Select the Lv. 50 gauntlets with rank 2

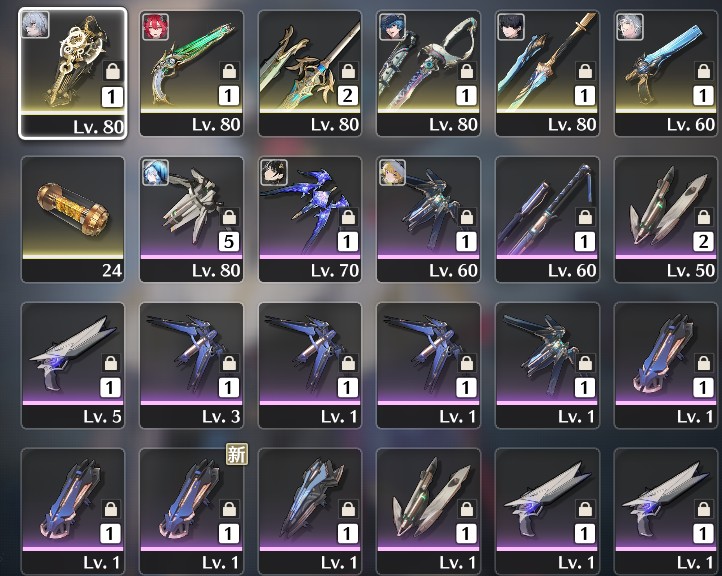tap(665, 219)
